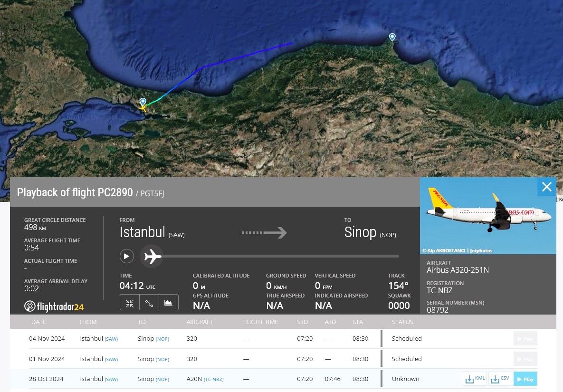Click the center-map collapse arrows icon

pyautogui.click(x=130, y=303)
